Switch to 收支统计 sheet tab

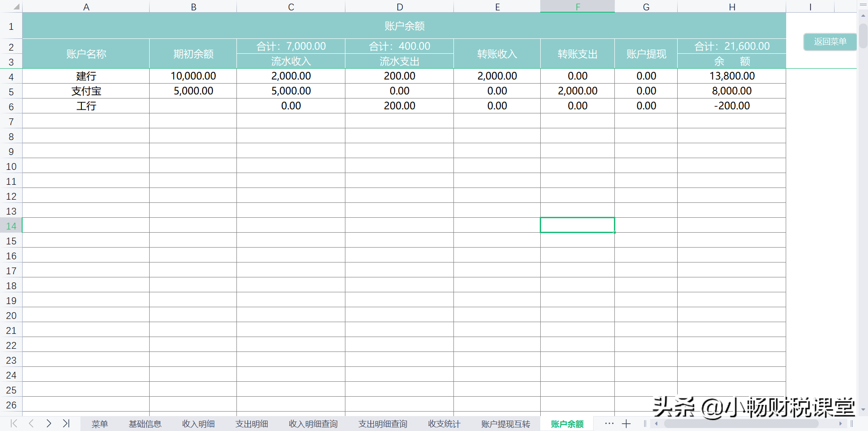pyautogui.click(x=444, y=424)
